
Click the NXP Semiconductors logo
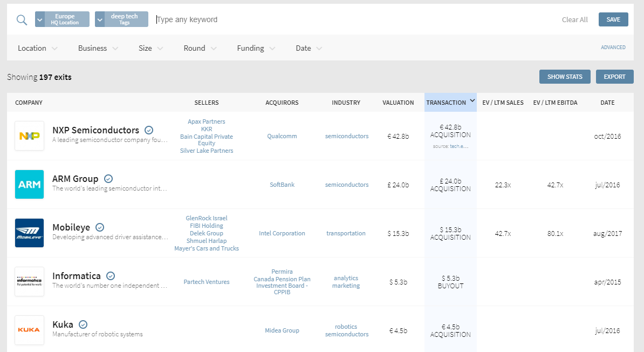tap(29, 136)
